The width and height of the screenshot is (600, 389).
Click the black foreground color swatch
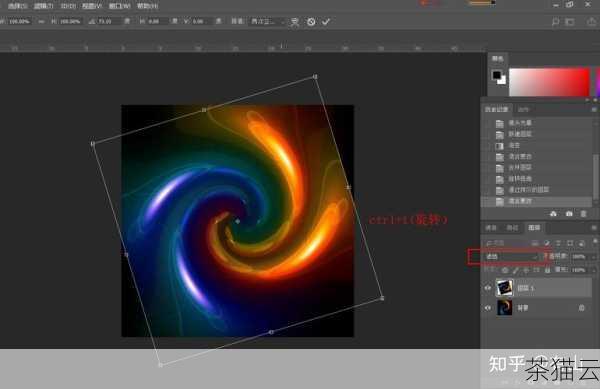click(496, 75)
